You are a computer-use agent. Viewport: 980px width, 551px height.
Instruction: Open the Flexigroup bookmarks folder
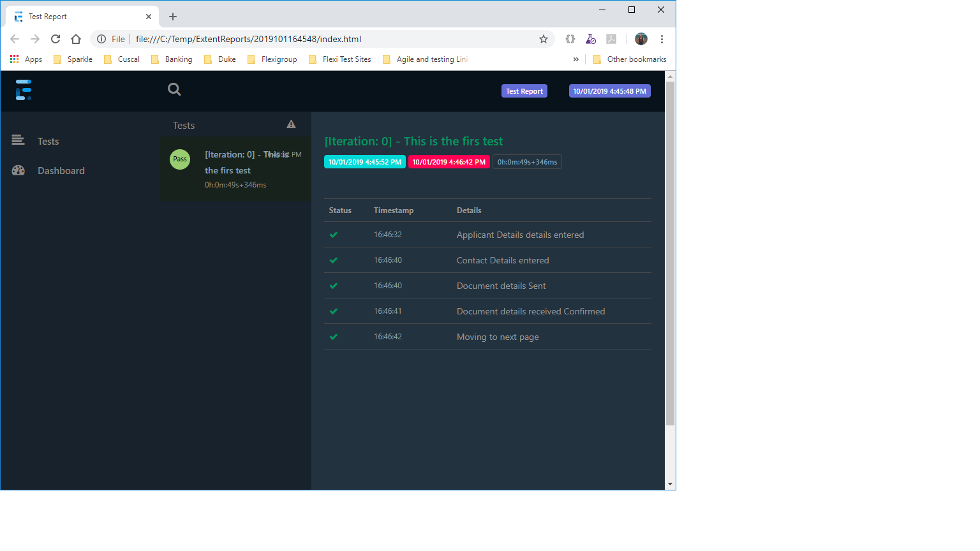pyautogui.click(x=272, y=59)
